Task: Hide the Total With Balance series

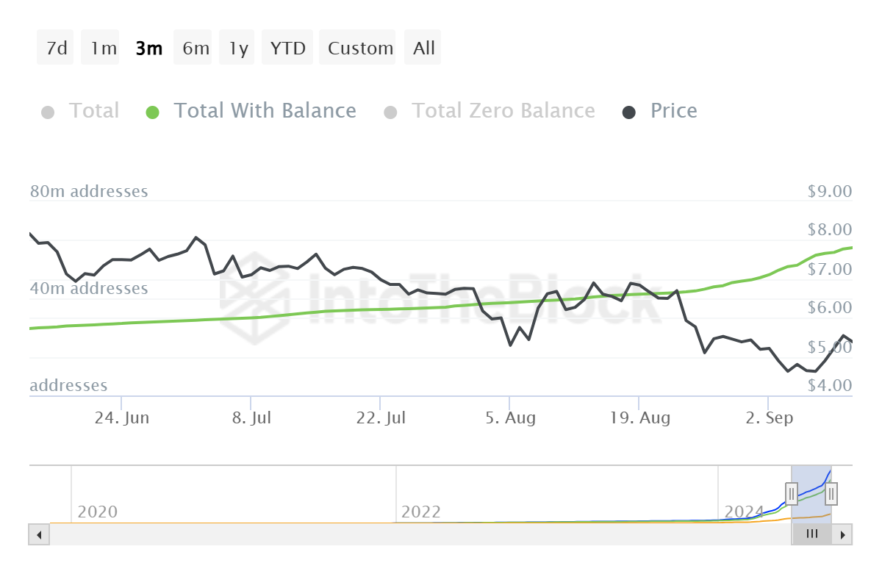Action: (265, 111)
